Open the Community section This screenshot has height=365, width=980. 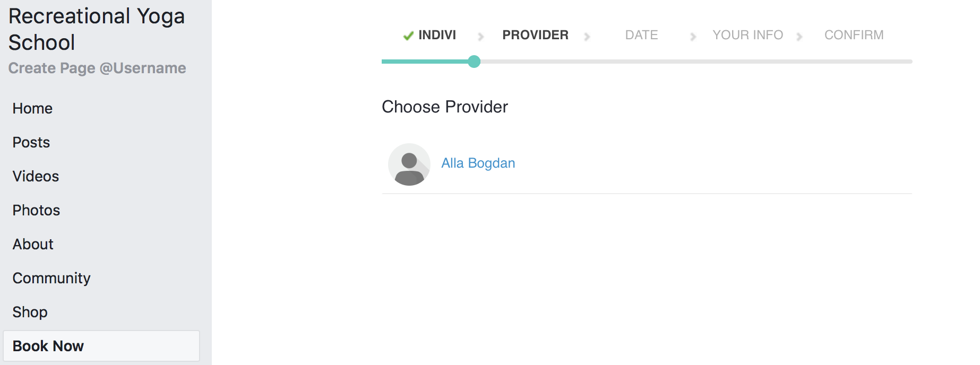(x=51, y=278)
